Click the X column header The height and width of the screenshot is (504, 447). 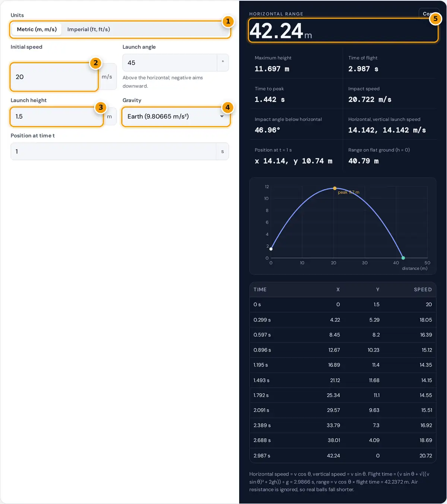pyautogui.click(x=338, y=290)
